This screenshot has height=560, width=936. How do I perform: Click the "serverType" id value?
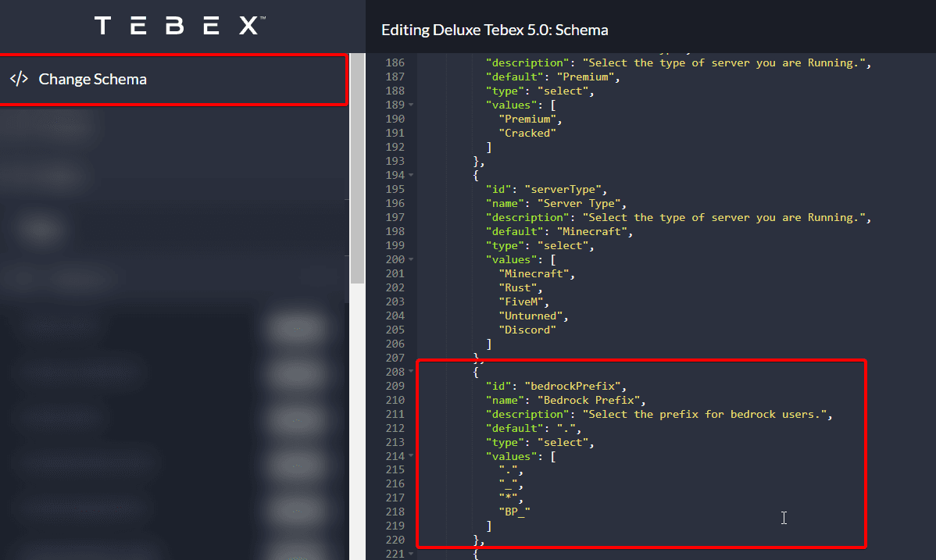point(563,189)
